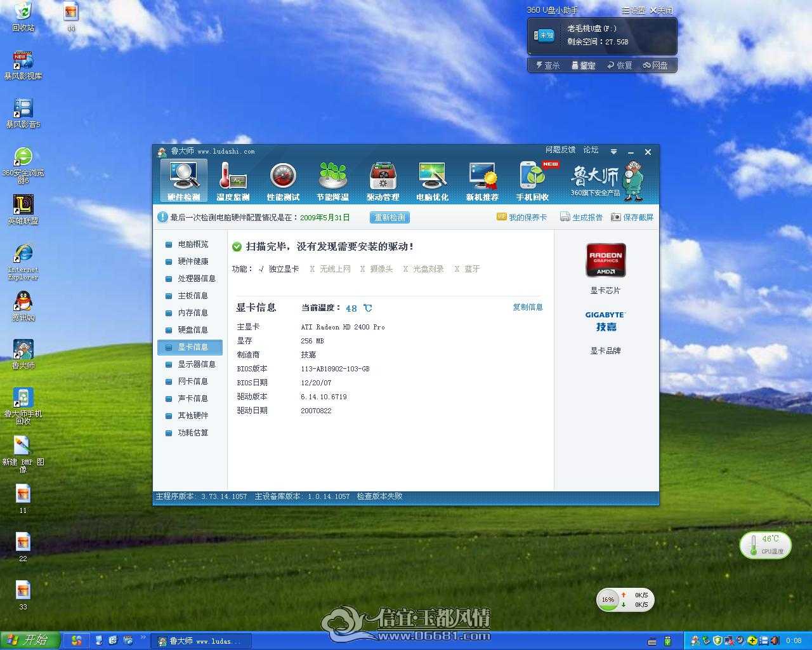Open the 问题反馈 link in title bar
The image size is (812, 650).
(561, 150)
